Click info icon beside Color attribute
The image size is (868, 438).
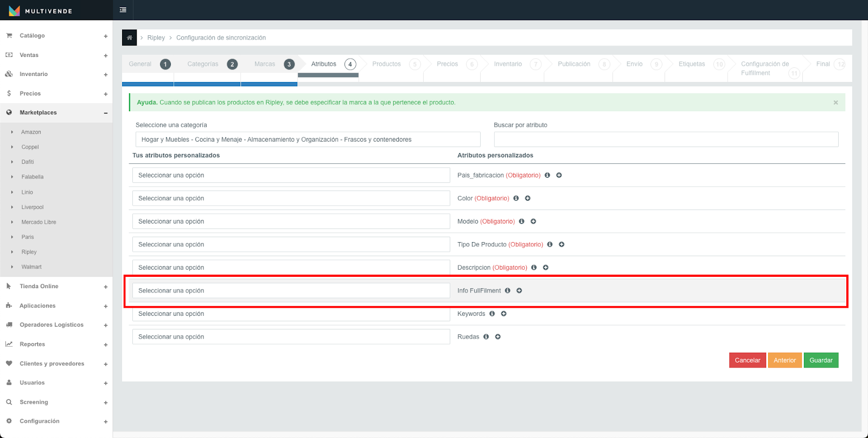pyautogui.click(x=516, y=198)
